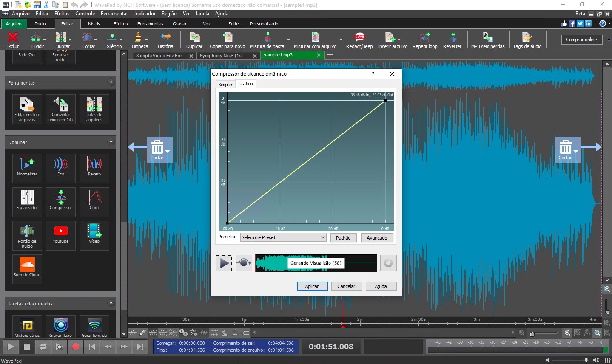Select the Eco effect icon
612x364 pixels.
coord(60,168)
